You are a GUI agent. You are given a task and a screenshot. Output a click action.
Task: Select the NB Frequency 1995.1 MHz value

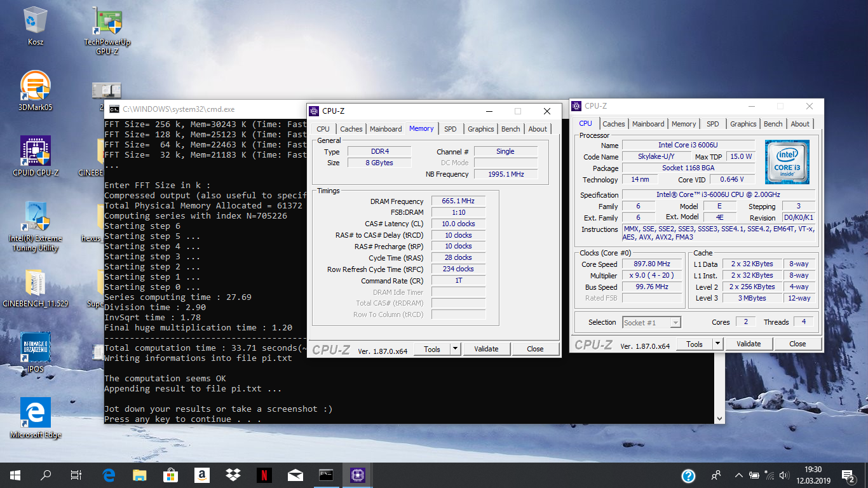[x=506, y=174]
